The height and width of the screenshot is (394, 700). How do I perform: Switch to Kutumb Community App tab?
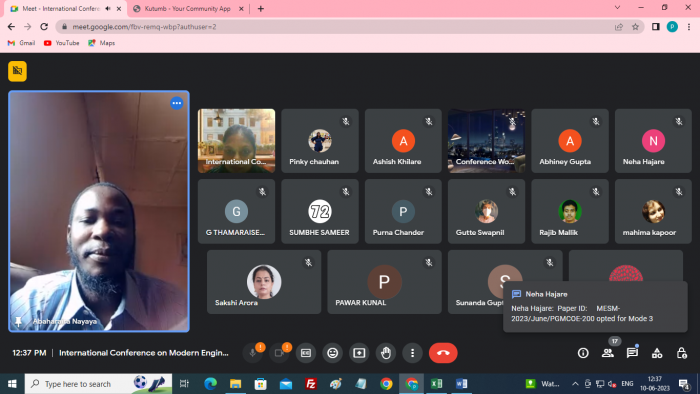(x=188, y=8)
